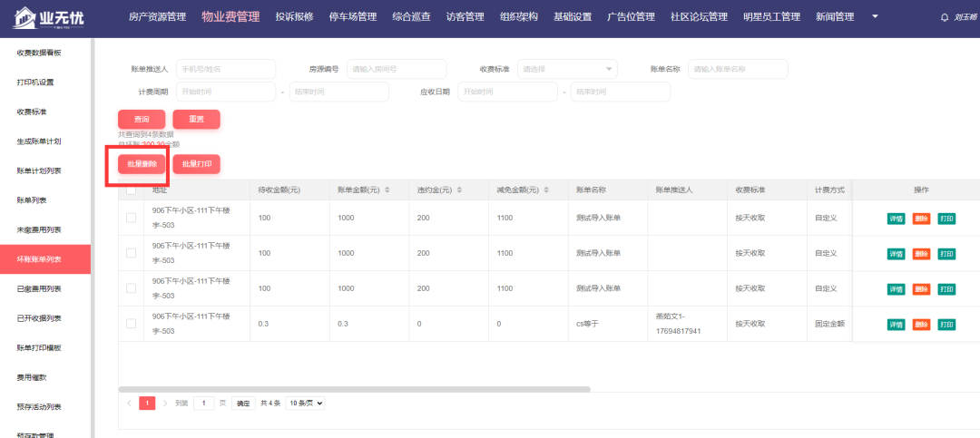The height and width of the screenshot is (438, 980).
Task: Click the 批量删除 button
Action: click(x=142, y=164)
